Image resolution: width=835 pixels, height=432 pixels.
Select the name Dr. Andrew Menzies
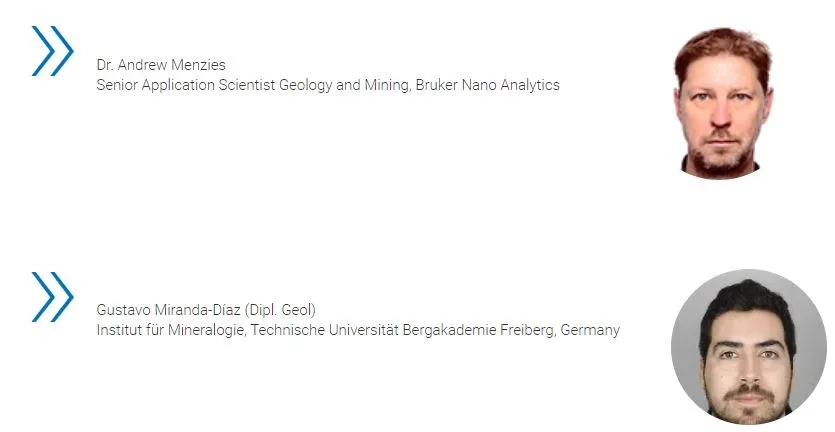point(161,65)
